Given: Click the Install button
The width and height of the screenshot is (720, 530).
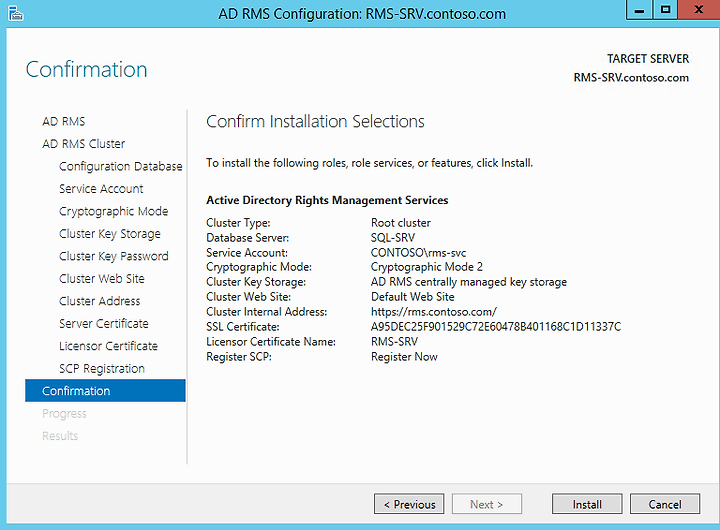Looking at the screenshot, I should tap(587, 504).
